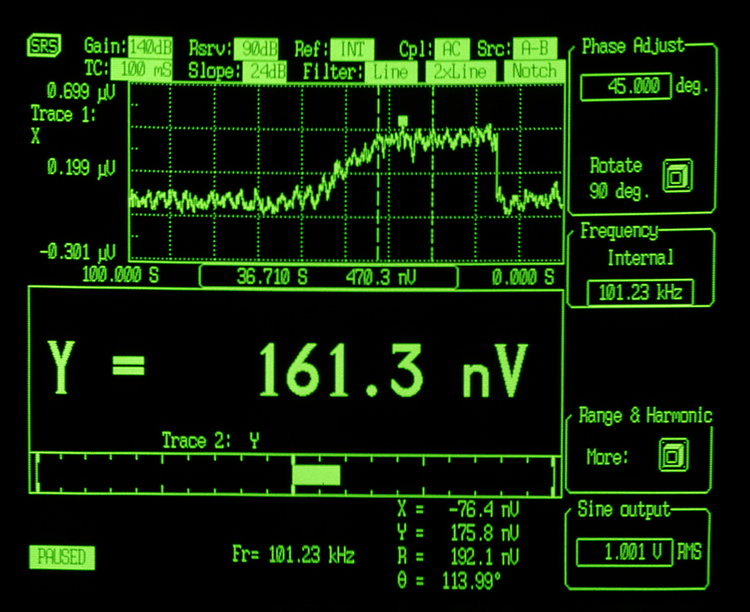Image resolution: width=750 pixels, height=612 pixels.
Task: Click the Trace 2: Y label
Action: coord(211,440)
